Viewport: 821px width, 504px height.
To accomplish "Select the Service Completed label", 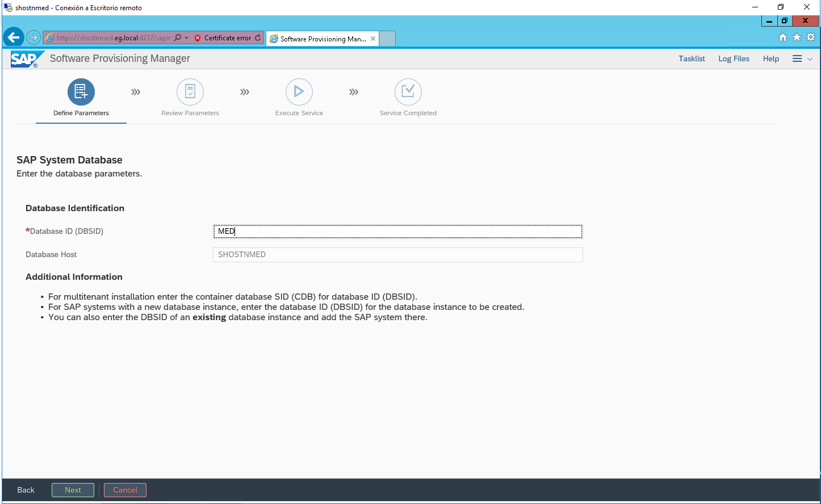I will pyautogui.click(x=408, y=113).
